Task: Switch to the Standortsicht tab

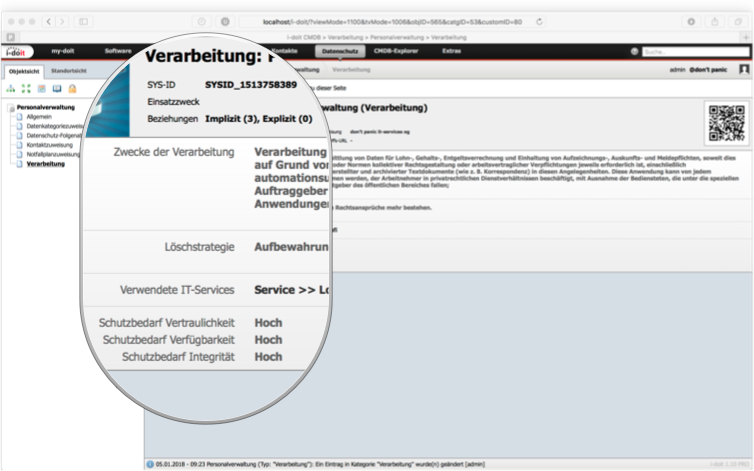Action: [x=69, y=71]
